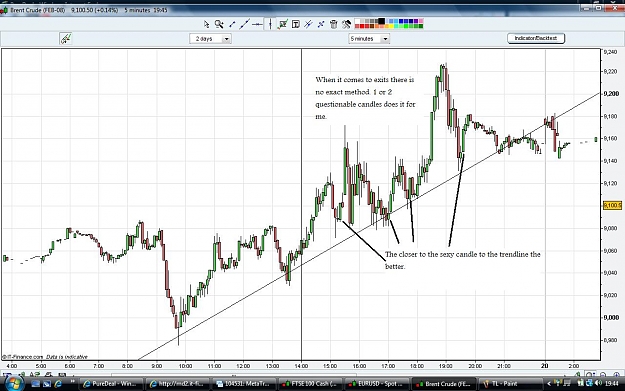
Task: Pick the horizontal line tool
Action: click(x=257, y=24)
